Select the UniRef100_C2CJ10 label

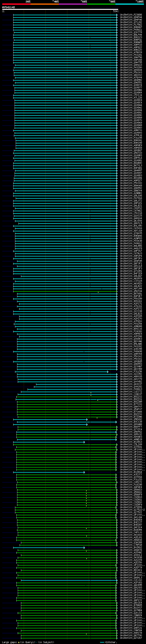(131, 580)
